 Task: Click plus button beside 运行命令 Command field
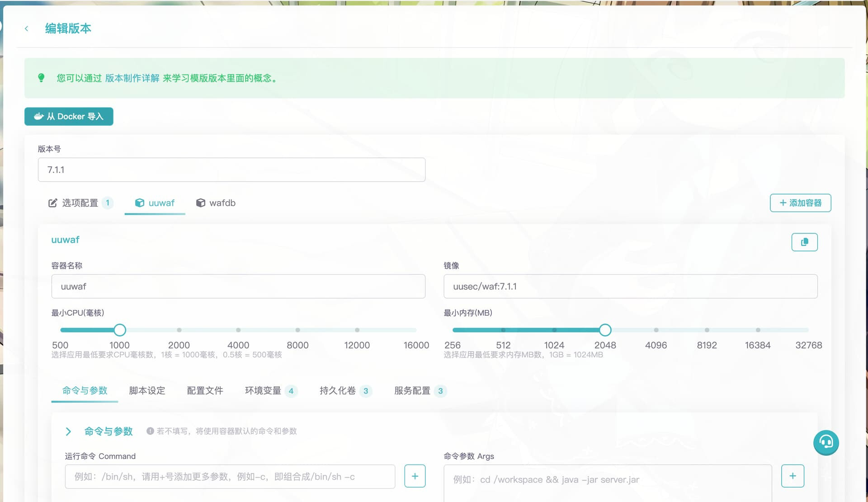415,476
